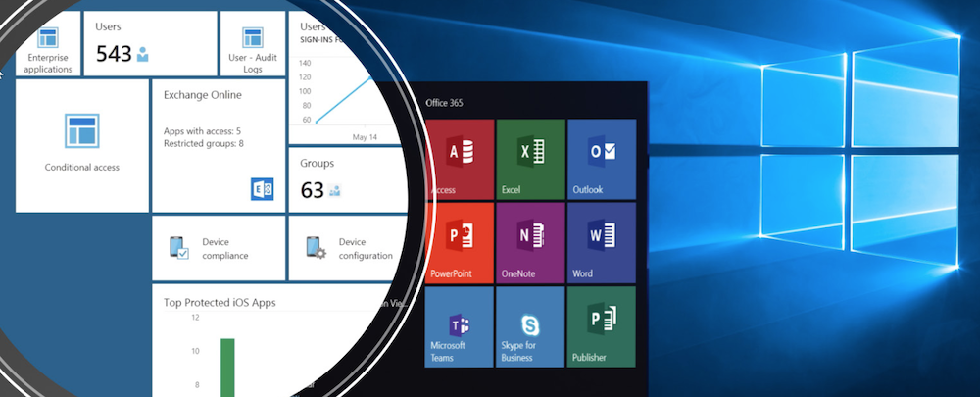Viewport: 980px width, 397px height.
Task: Click the Office 365 group heading
Action: pyautogui.click(x=444, y=103)
